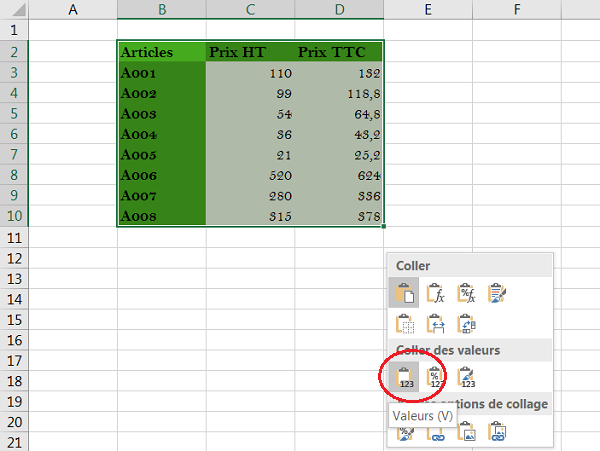Paste Values only (123 icon)
This screenshot has height=451, width=600.
(404, 377)
